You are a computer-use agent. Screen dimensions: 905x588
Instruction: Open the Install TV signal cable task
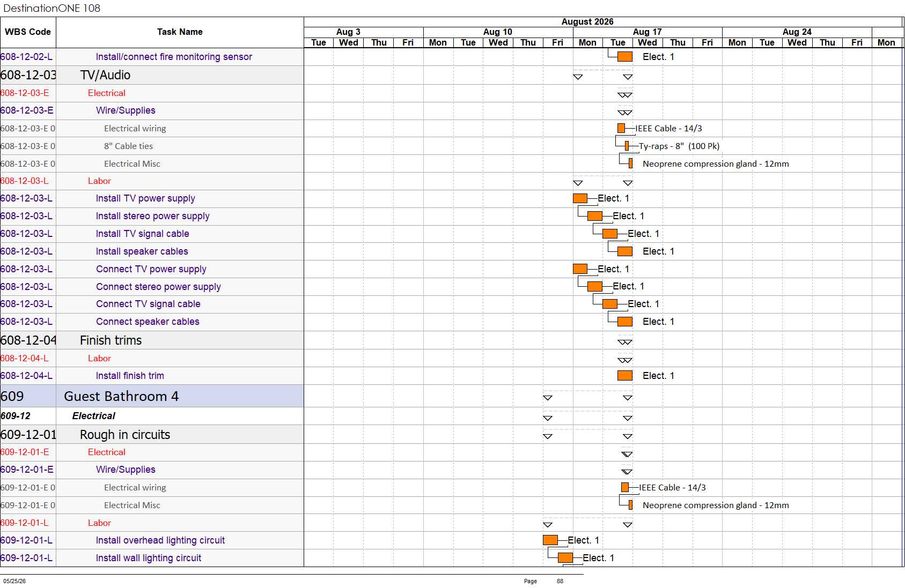(x=142, y=234)
